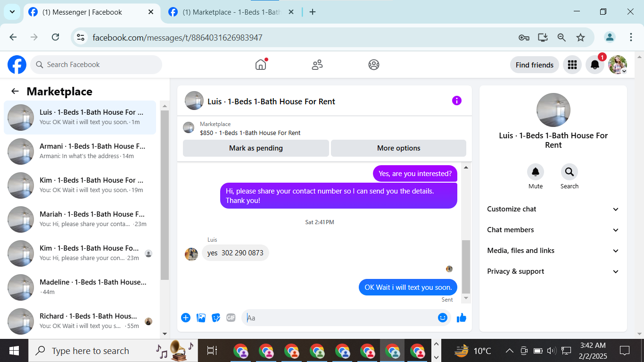Open Task View on taskbar
Viewport: 644px width, 362px height.
[x=212, y=351]
